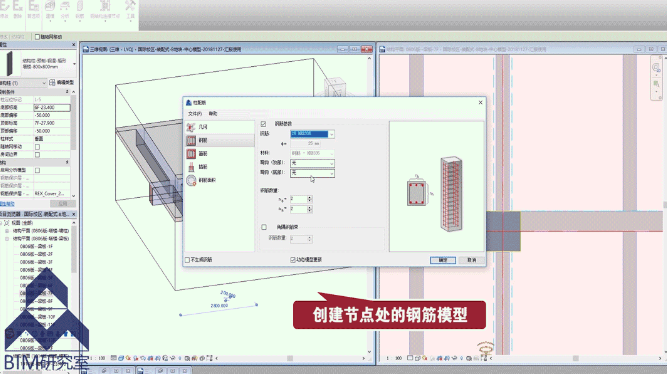The height and width of the screenshot is (374, 667).
Task: Select the stirrups icon, third list entry
Action: 191,153
